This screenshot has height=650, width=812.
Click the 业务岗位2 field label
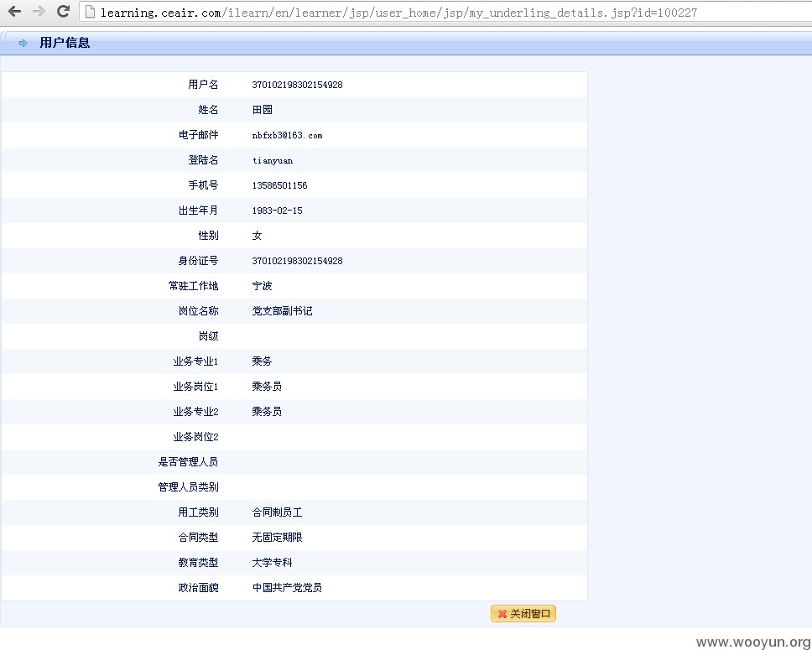click(x=195, y=437)
